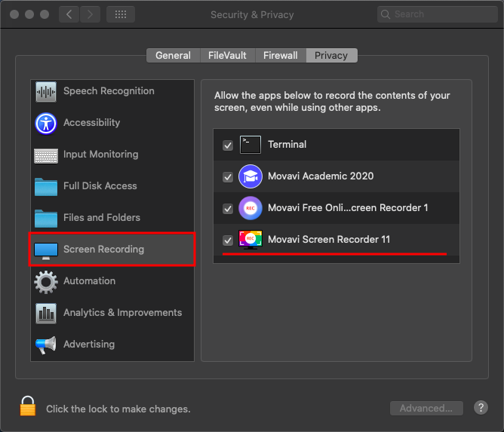Click the Movavi Screen Recorder 11 icon

click(250, 240)
